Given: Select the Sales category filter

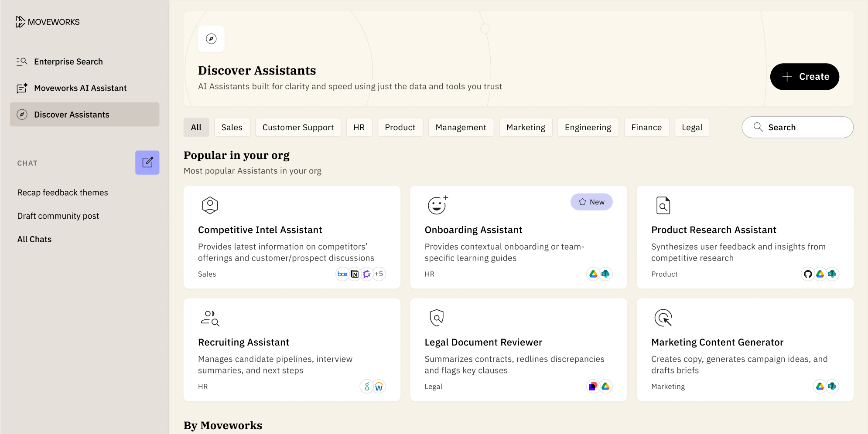Looking at the screenshot, I should 232,127.
